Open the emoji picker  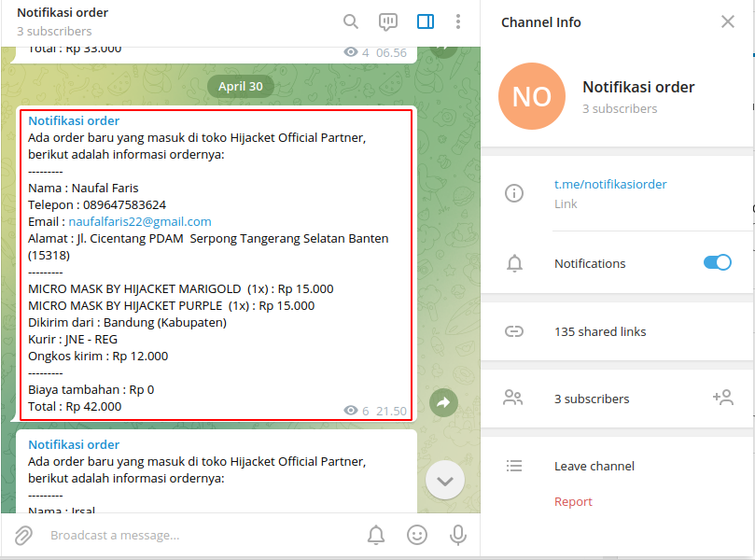pyautogui.click(x=417, y=534)
